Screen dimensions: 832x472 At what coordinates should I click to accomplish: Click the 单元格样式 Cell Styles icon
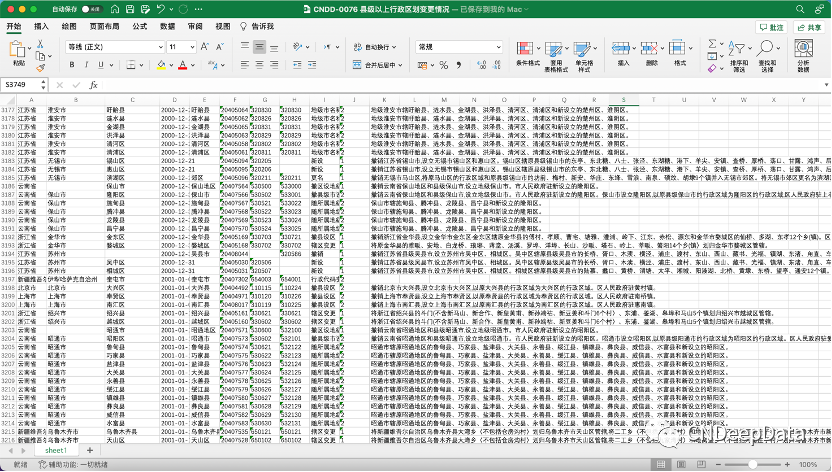pyautogui.click(x=582, y=50)
